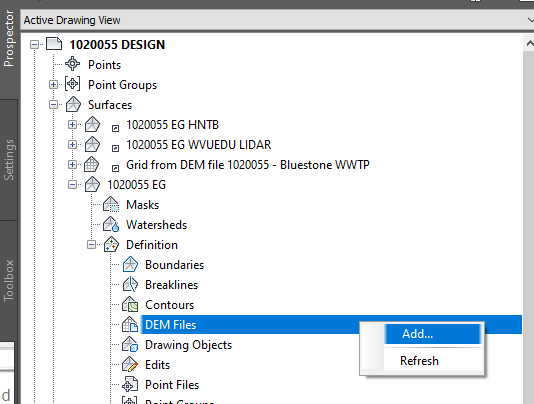Screen dimensions: 534x404
Task: Expand the Grid from DEM file surface
Action: [x=72, y=165]
